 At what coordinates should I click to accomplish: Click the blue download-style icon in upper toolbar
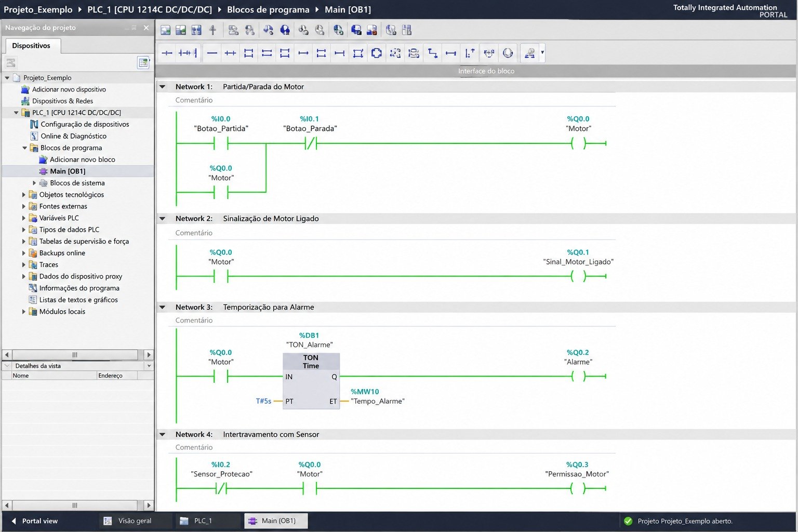[x=285, y=30]
